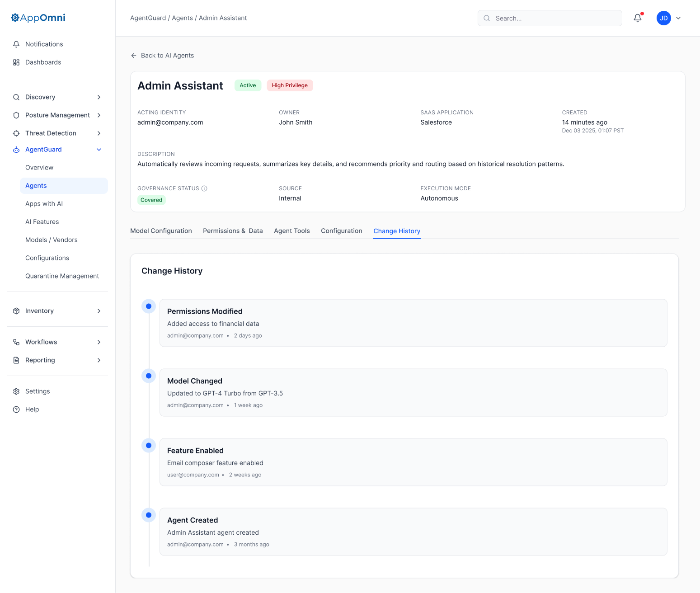Open Dashboards from the sidebar
The width and height of the screenshot is (700, 593).
(43, 62)
